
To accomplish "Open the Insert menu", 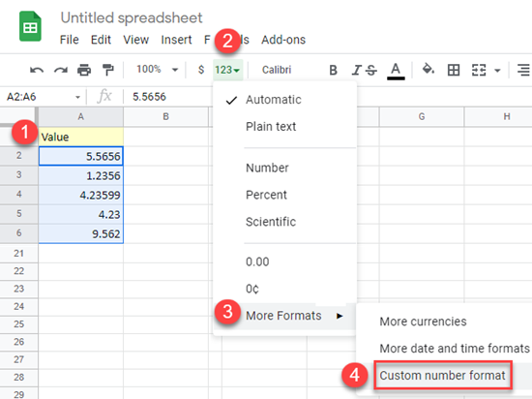I will coord(176,40).
